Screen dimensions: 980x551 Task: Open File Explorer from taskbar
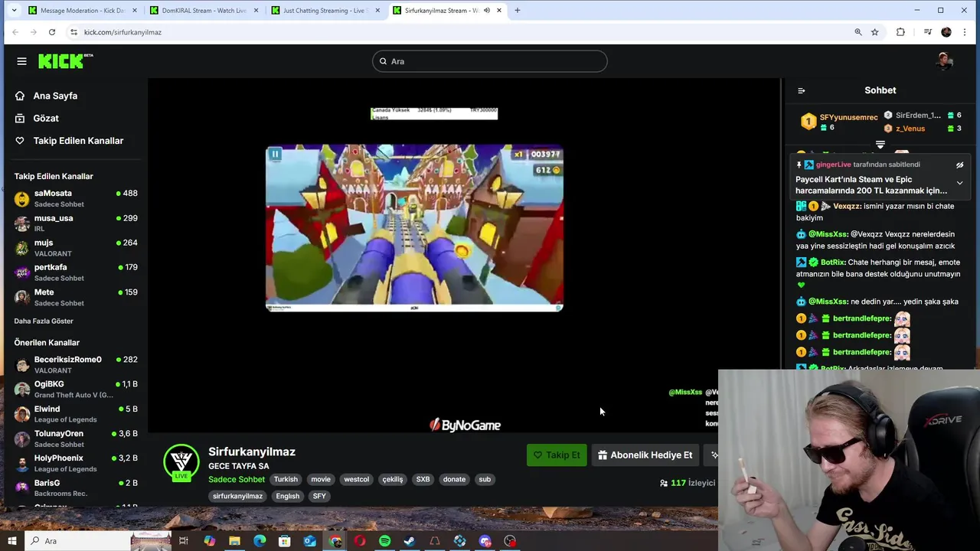234,541
